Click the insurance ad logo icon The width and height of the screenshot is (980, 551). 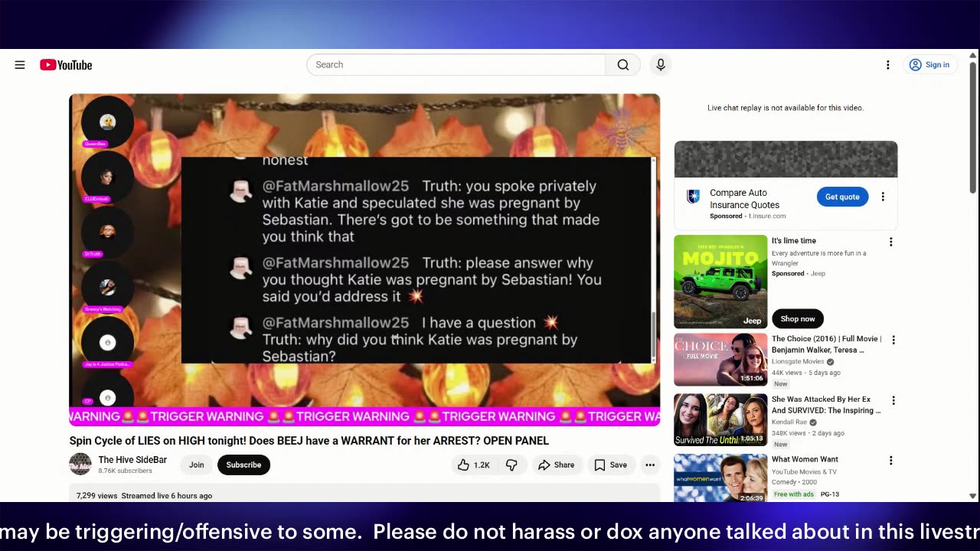[x=693, y=197]
